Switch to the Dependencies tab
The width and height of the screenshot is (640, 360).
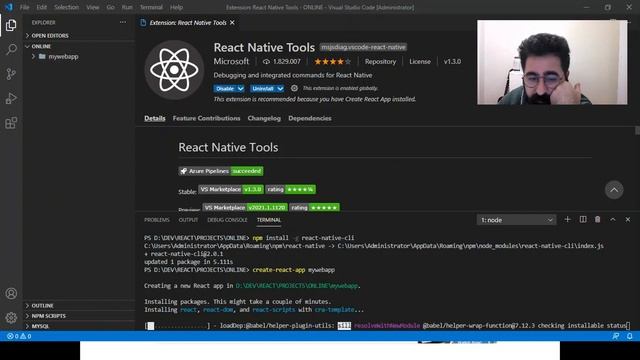(310, 118)
